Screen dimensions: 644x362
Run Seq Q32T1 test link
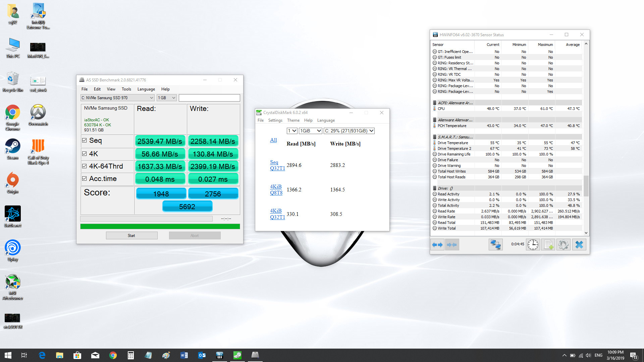(x=277, y=165)
